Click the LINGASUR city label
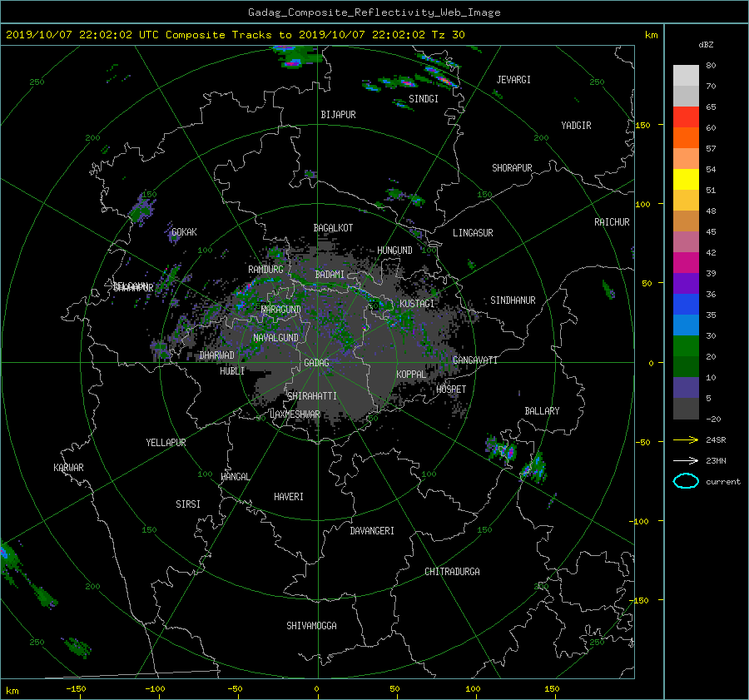Viewport: 749px width, 700px height. [473, 233]
